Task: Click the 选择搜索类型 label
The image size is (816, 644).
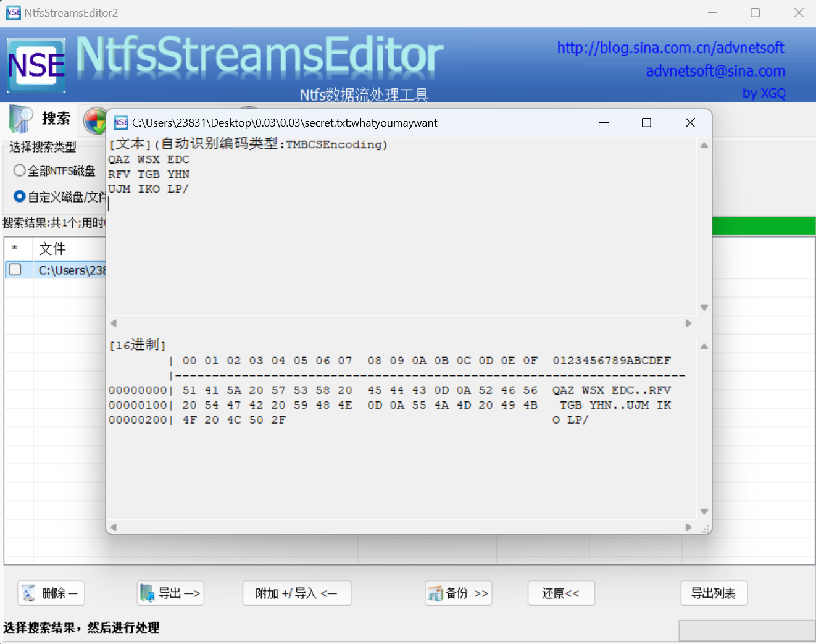Action: click(43, 147)
